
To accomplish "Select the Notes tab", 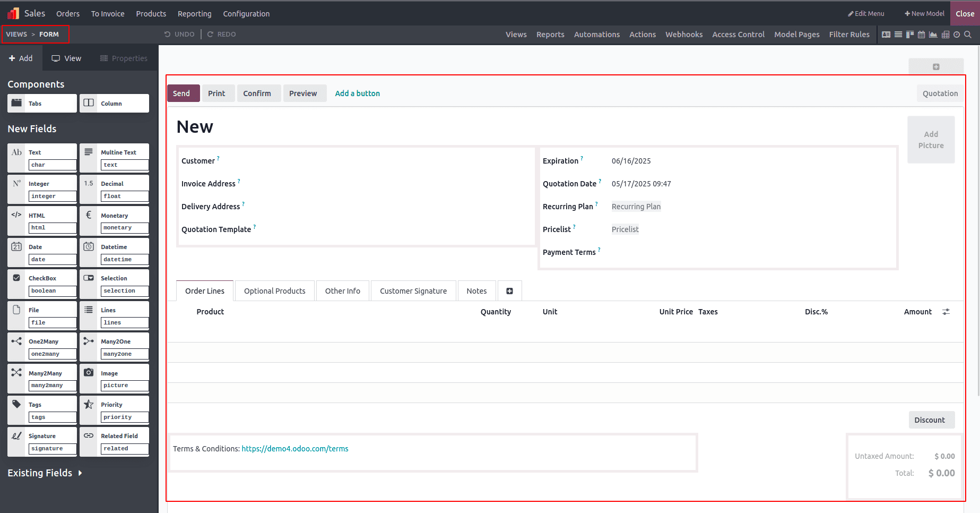I will pyautogui.click(x=476, y=291).
